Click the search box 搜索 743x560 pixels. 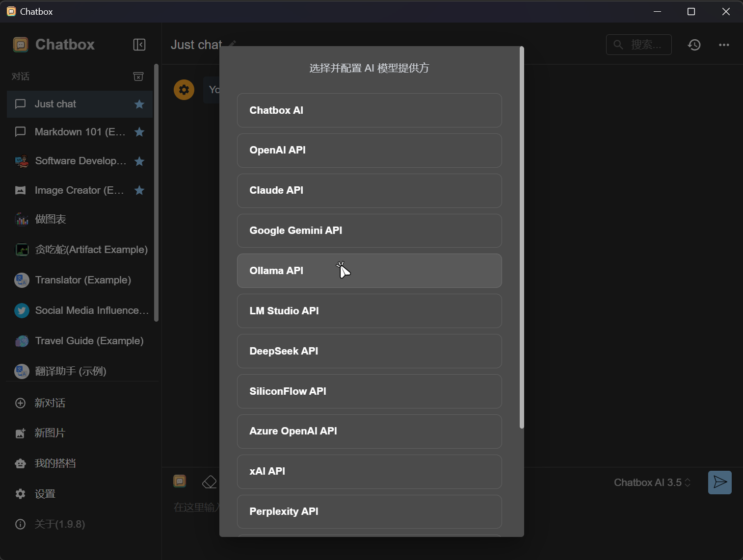(638, 45)
